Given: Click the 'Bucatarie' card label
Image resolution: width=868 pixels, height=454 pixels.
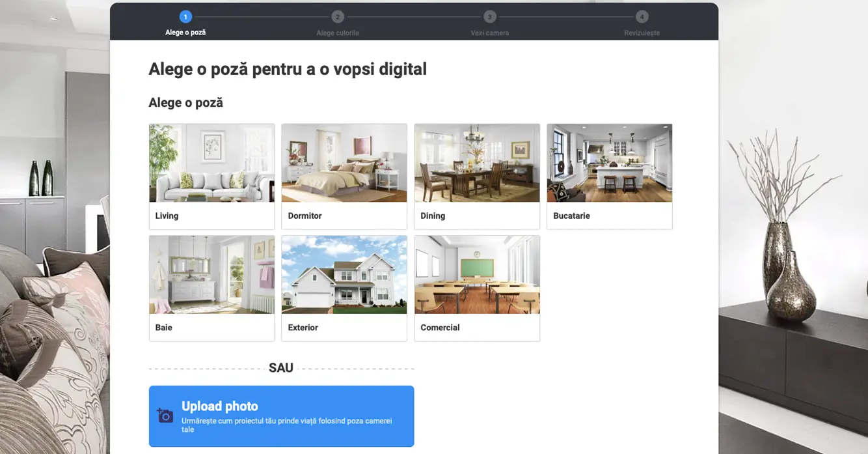Looking at the screenshot, I should (x=572, y=216).
